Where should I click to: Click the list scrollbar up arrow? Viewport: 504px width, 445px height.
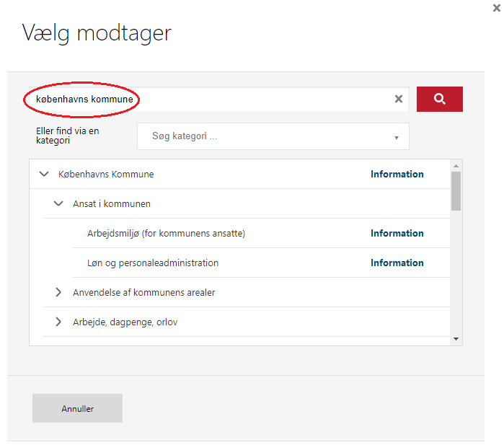[456, 166]
